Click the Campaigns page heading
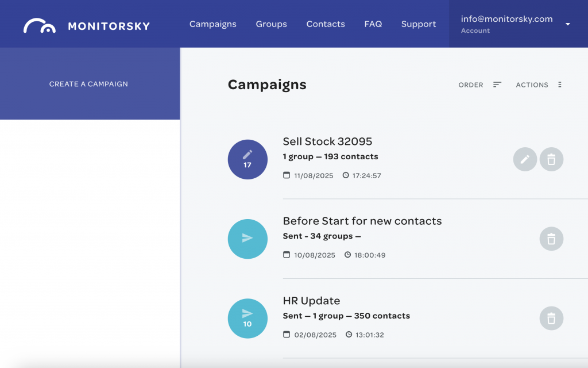 (x=267, y=85)
